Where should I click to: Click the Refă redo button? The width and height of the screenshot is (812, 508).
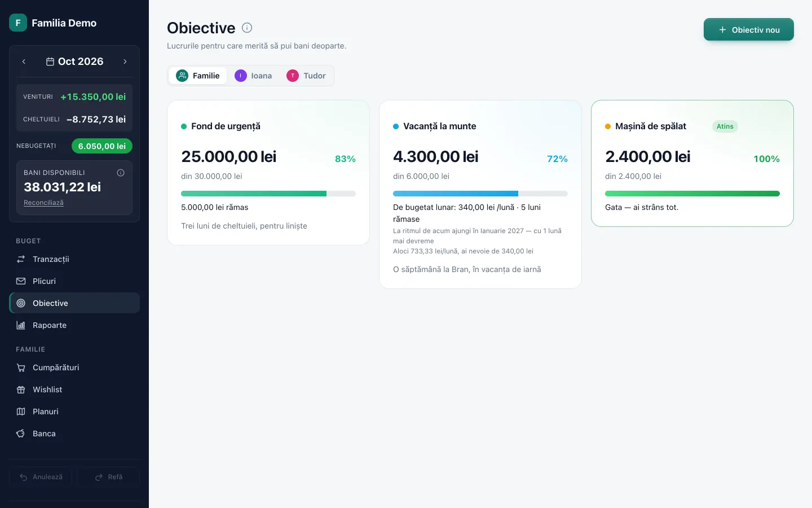pos(108,477)
